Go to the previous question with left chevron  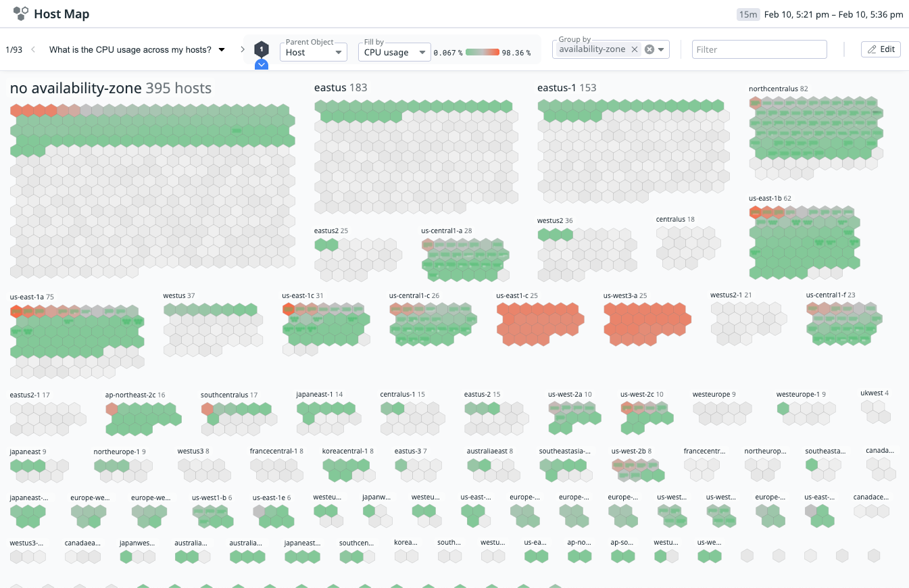(x=34, y=49)
